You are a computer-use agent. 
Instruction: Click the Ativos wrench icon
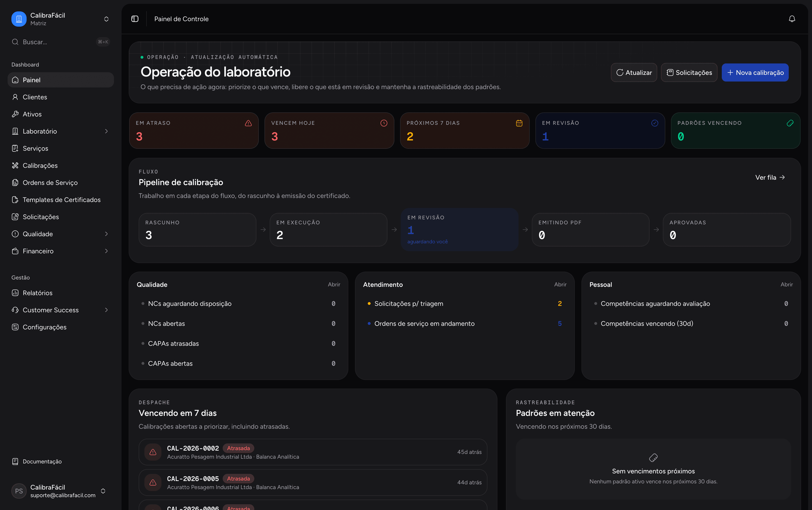tap(15, 114)
